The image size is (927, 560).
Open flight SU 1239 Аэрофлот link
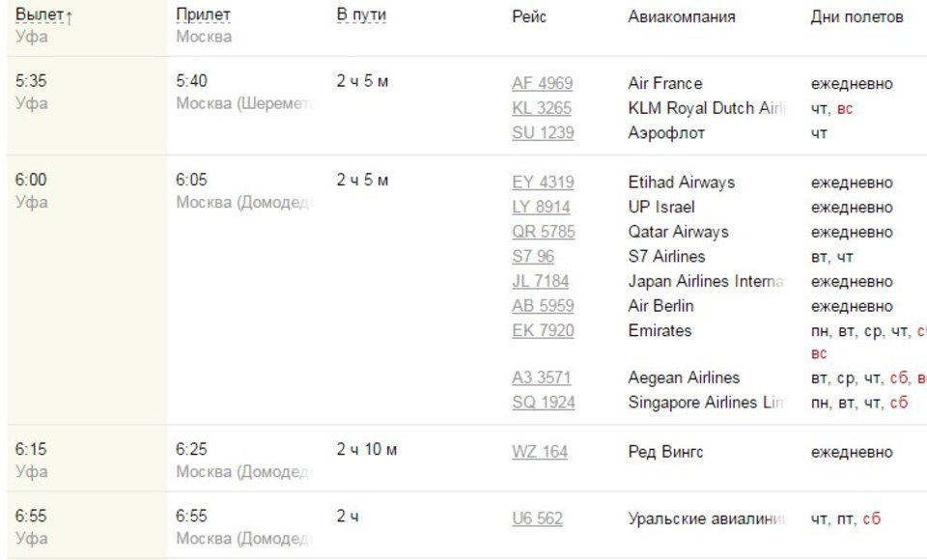point(543,133)
